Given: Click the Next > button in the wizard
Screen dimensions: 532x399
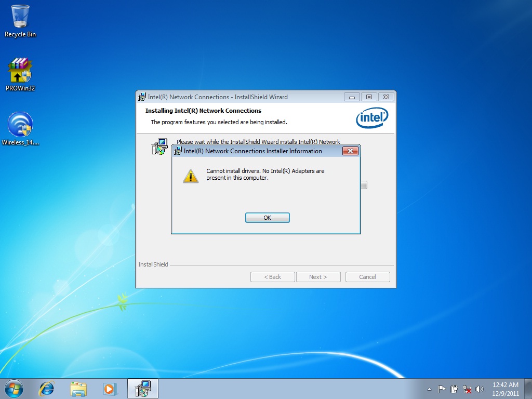Looking at the screenshot, I should click(318, 277).
